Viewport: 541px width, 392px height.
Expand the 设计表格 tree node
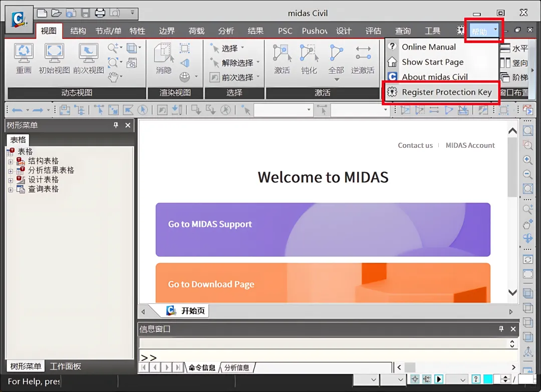point(11,180)
